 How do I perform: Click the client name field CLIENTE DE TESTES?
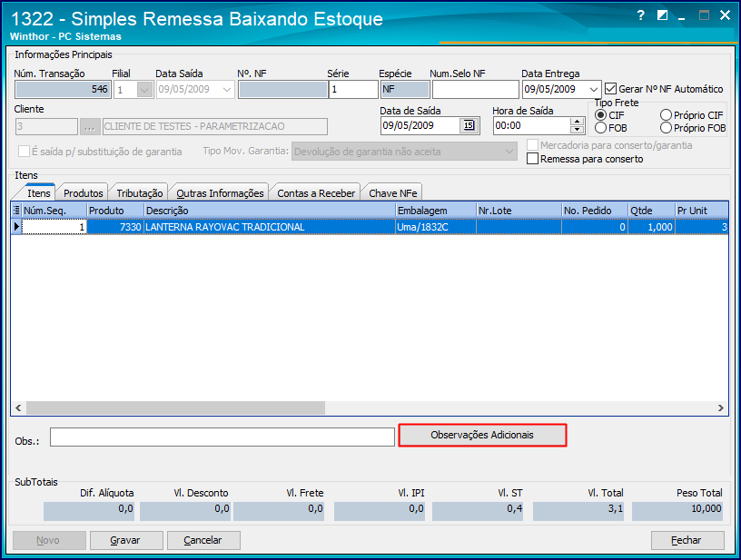tap(214, 126)
